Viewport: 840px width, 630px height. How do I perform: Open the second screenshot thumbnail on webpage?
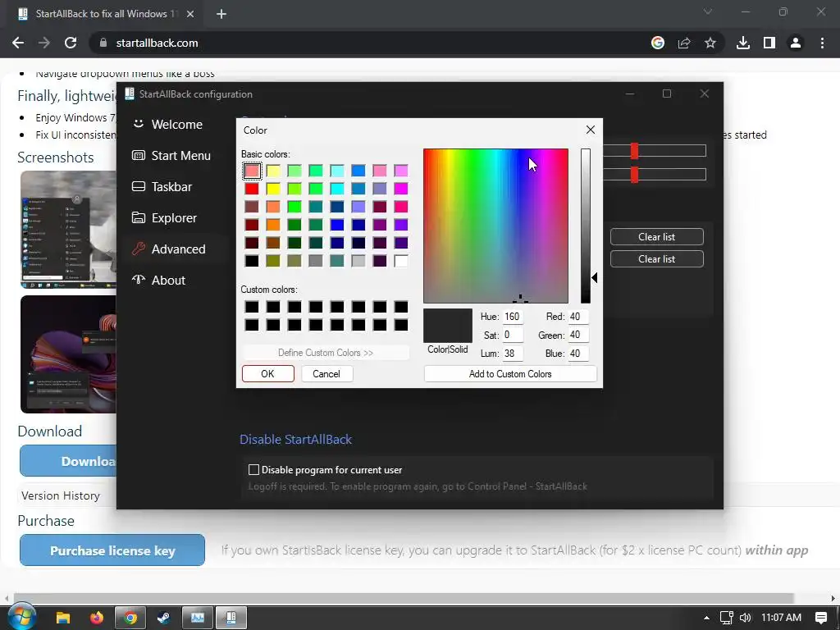pos(69,354)
